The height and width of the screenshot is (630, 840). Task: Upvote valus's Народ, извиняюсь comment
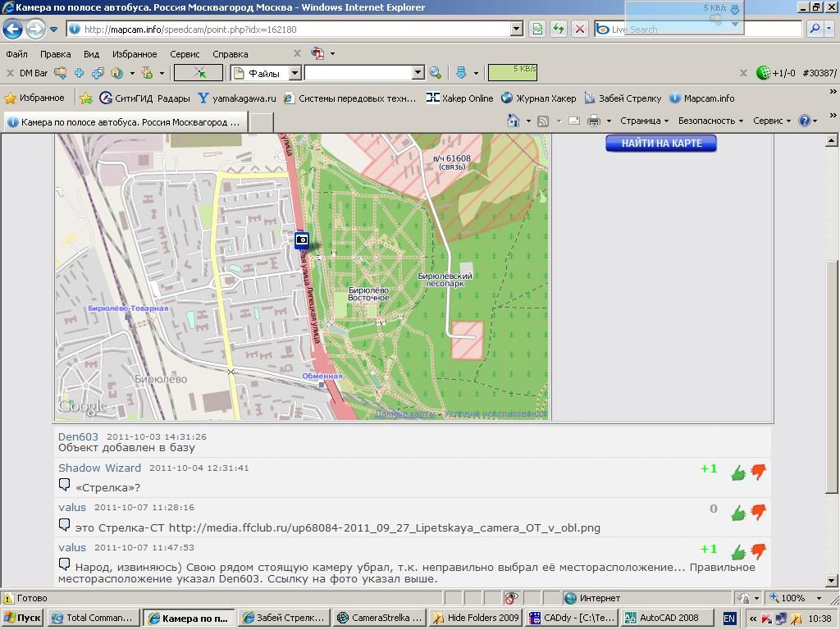[738, 552]
